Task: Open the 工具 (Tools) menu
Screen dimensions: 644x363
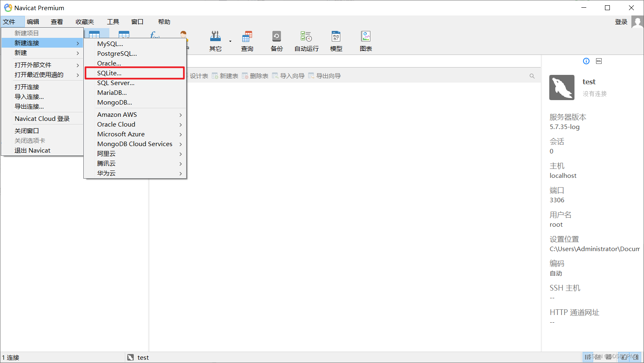Action: [113, 22]
